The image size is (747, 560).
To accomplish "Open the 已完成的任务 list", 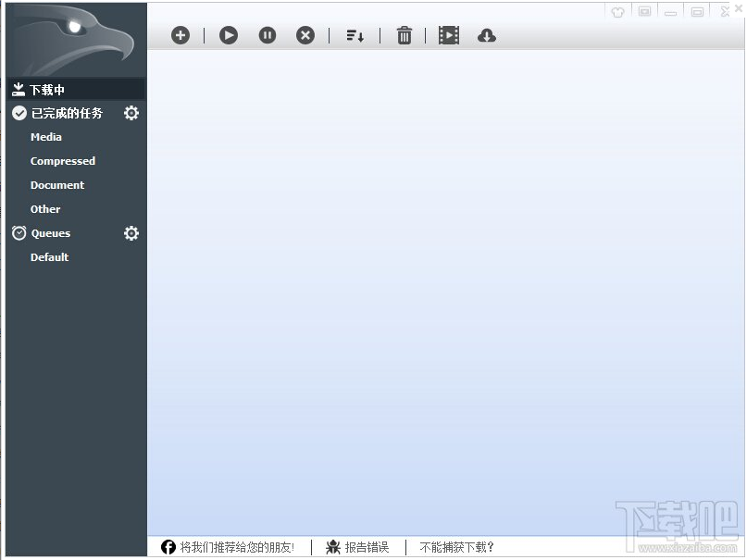I will click(67, 113).
